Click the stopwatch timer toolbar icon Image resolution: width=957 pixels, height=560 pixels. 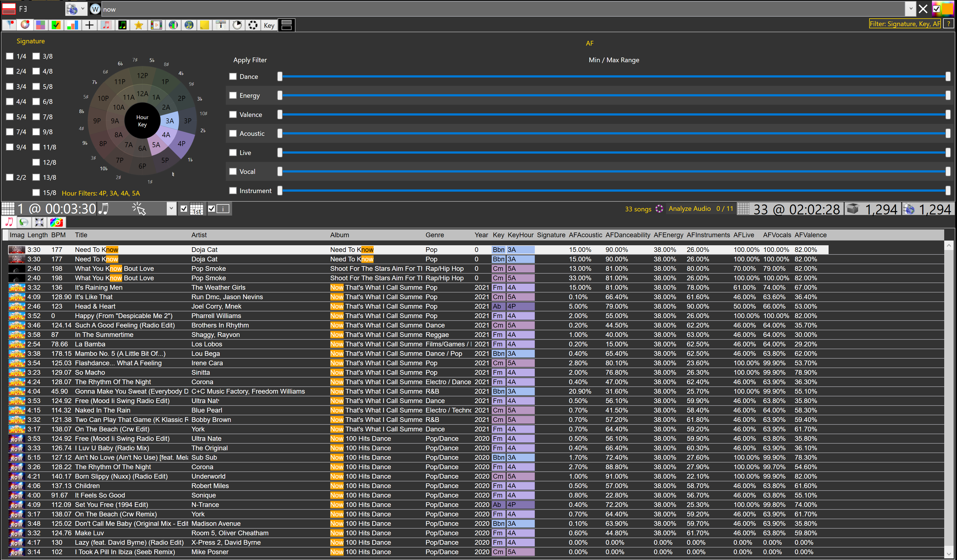click(x=237, y=25)
